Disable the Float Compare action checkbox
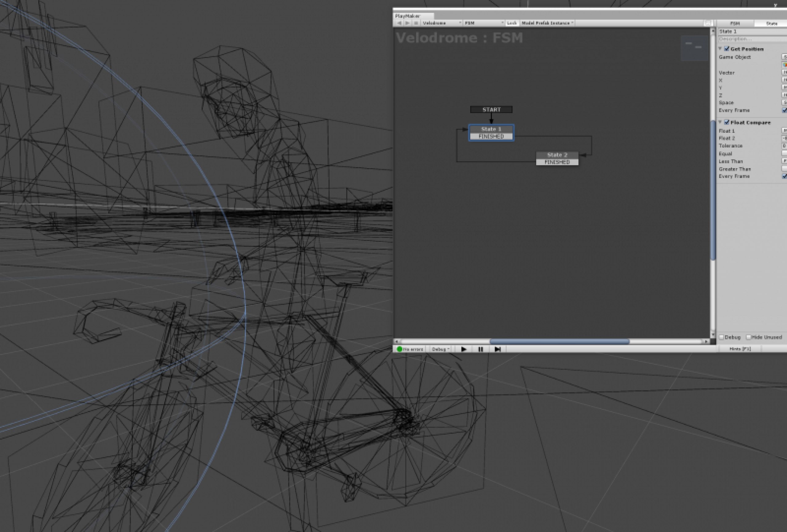Image resolution: width=787 pixels, height=532 pixels. [x=726, y=122]
